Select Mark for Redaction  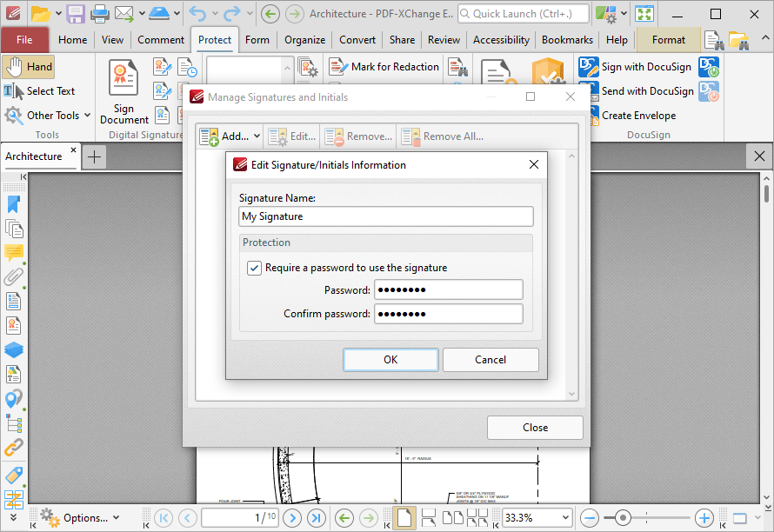tap(384, 67)
